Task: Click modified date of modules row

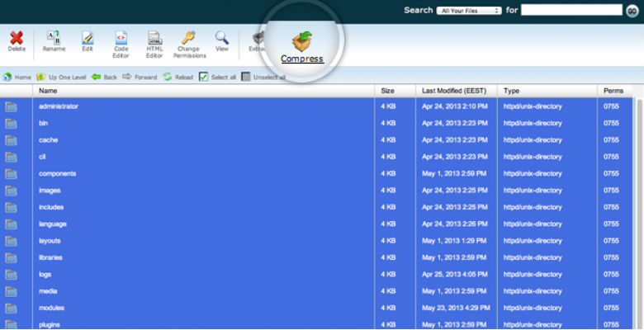Action: pyautogui.click(x=456, y=308)
